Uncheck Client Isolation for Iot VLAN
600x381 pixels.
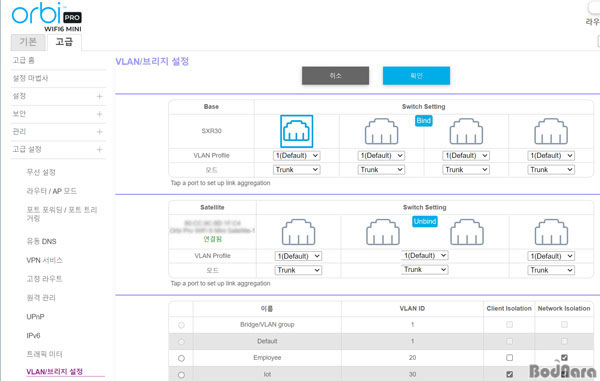tap(509, 374)
